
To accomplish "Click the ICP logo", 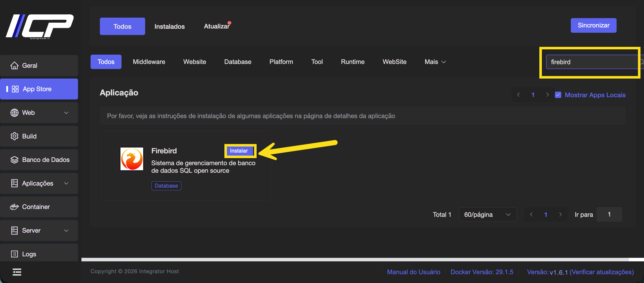I will coord(39,26).
